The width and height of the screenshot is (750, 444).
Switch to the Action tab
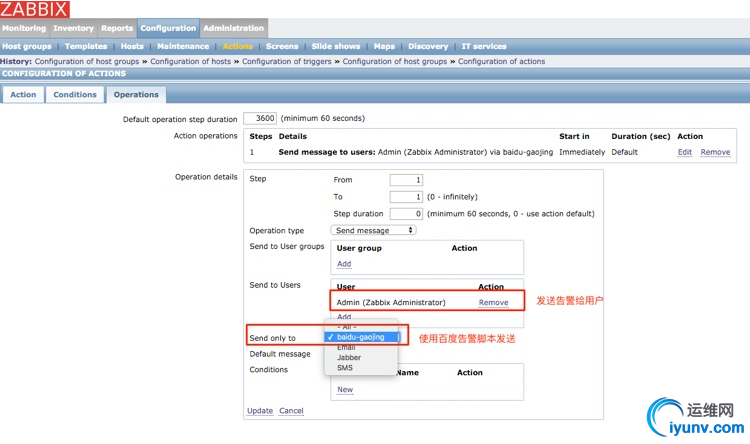[23, 95]
